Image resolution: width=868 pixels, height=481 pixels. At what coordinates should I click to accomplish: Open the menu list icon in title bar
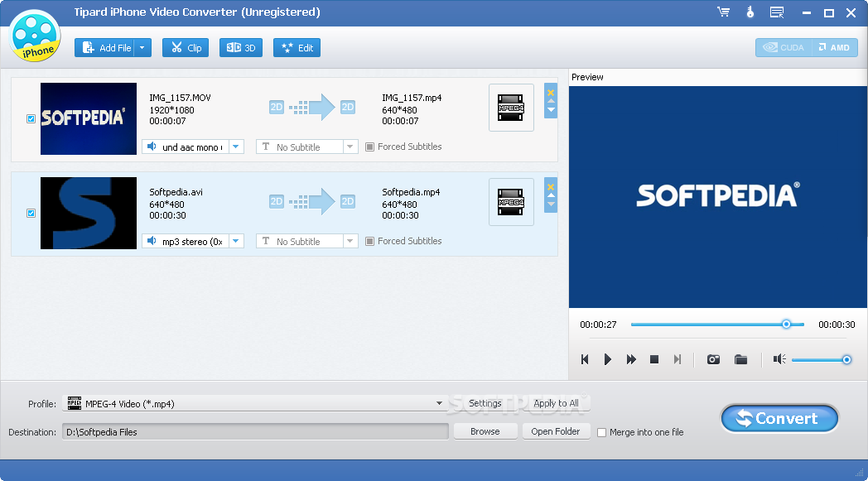(777, 12)
